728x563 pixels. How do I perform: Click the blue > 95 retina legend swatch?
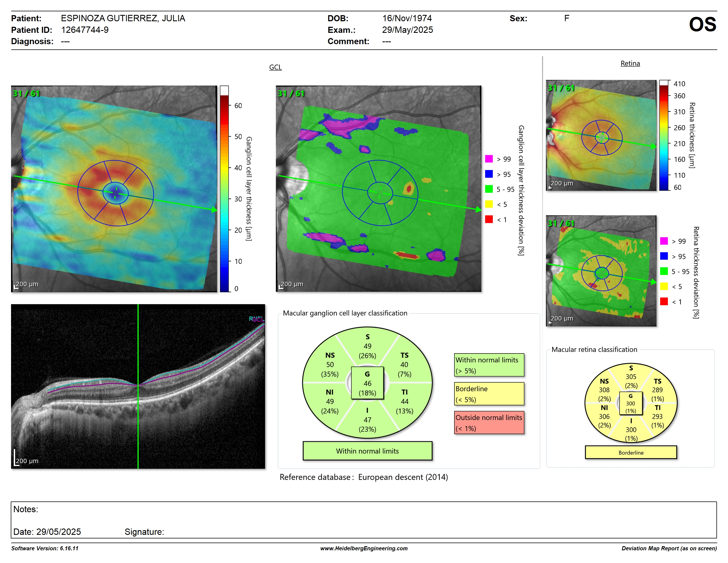point(664,256)
